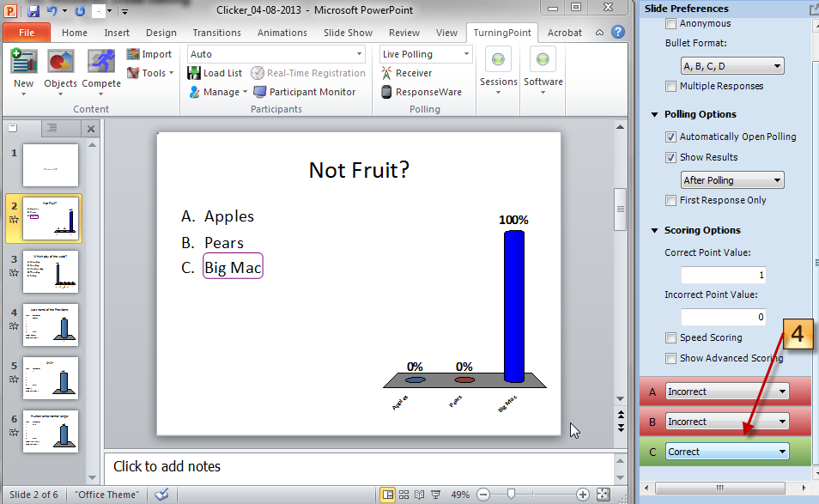
Task: Open the Slide Show tab
Action: point(348,33)
